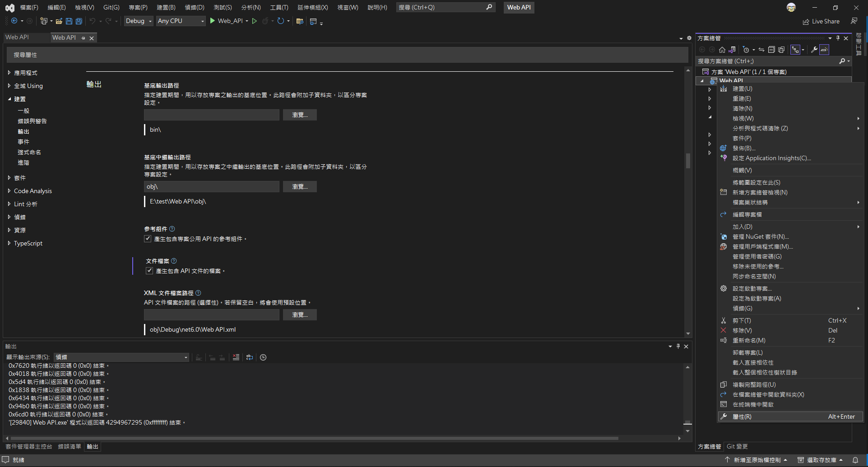Toggle pin on Web API document tab
Image resolution: width=868 pixels, height=467 pixels.
coord(83,38)
